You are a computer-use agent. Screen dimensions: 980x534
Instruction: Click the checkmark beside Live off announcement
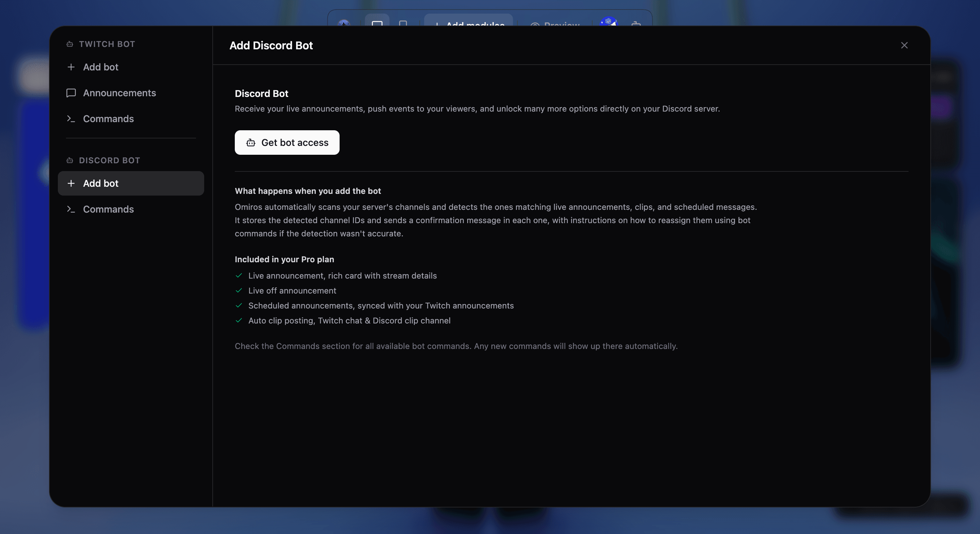point(239,290)
